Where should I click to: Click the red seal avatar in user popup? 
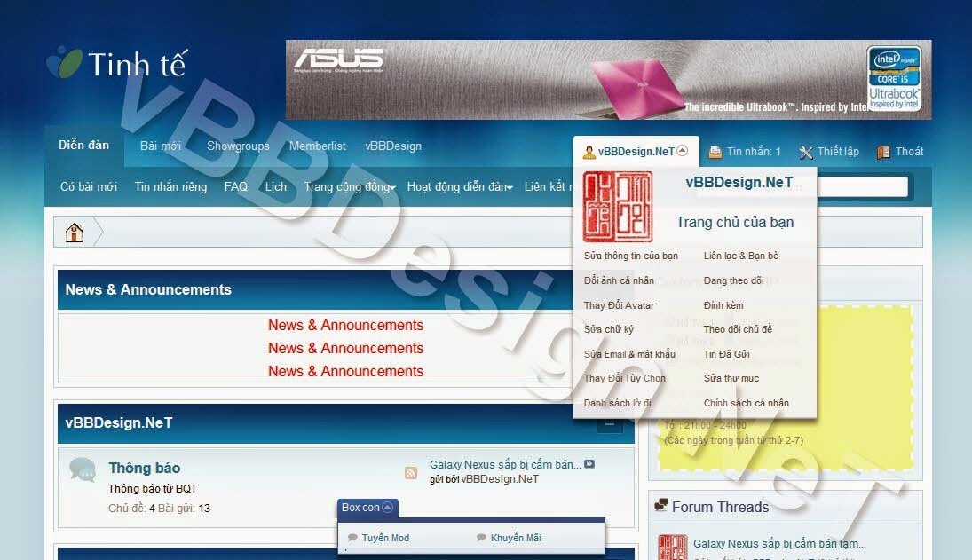pyautogui.click(x=618, y=207)
